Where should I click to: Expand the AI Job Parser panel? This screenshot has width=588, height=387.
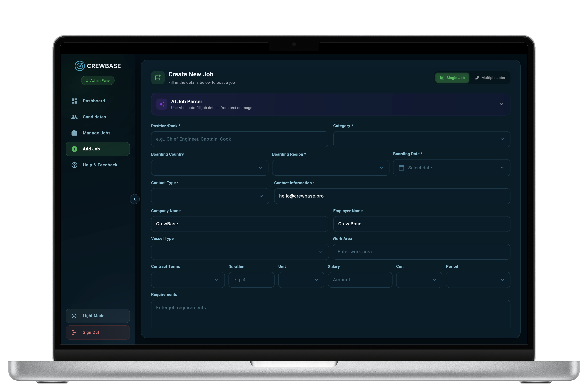502,104
